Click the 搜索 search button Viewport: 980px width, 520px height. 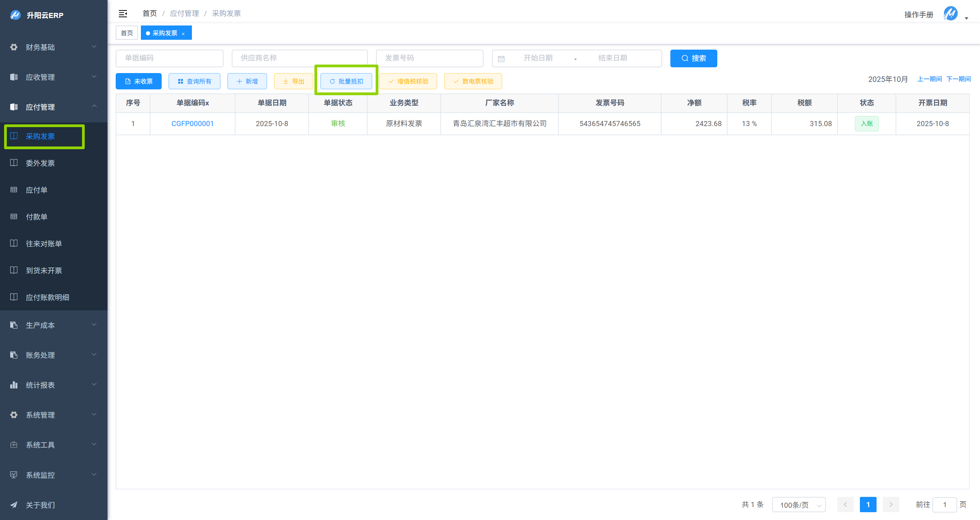click(x=693, y=58)
